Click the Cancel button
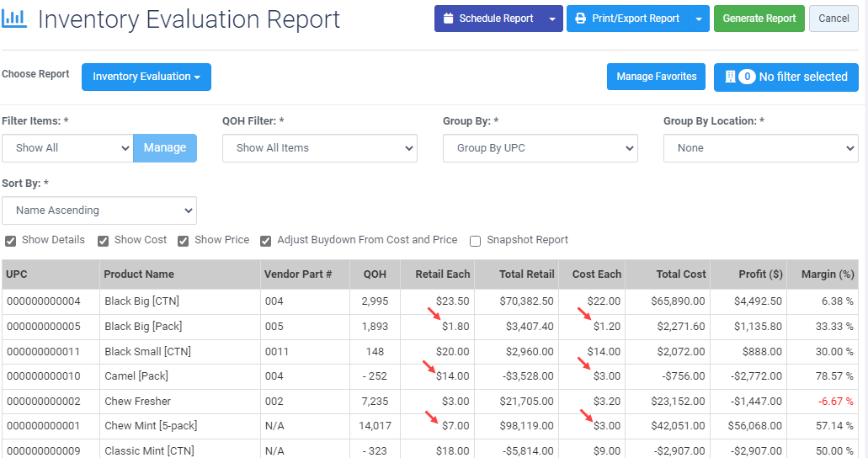 (x=833, y=19)
